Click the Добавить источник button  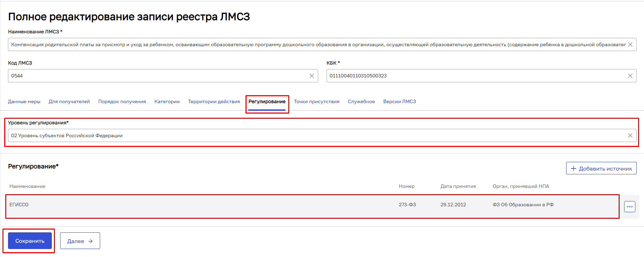601,168
